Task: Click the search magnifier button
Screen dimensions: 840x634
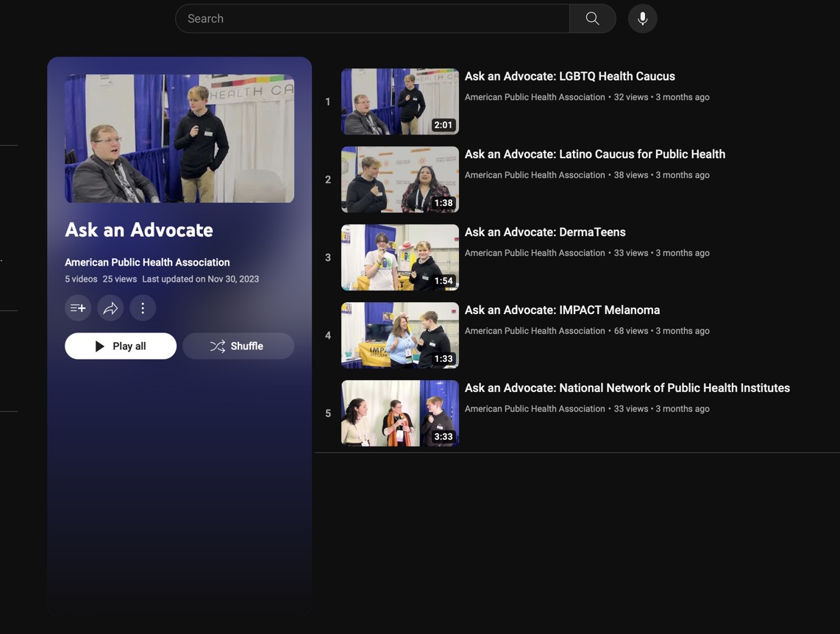Action: [x=592, y=18]
